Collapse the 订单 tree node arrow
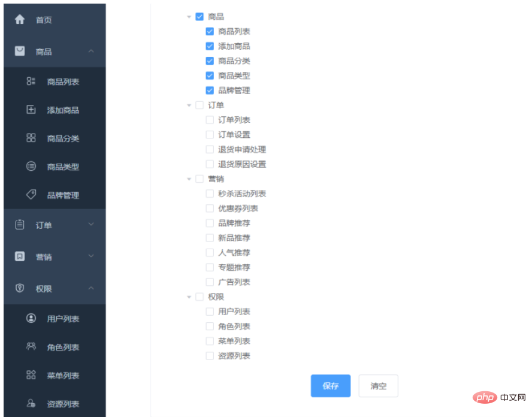The height and width of the screenshot is (417, 532). click(189, 105)
